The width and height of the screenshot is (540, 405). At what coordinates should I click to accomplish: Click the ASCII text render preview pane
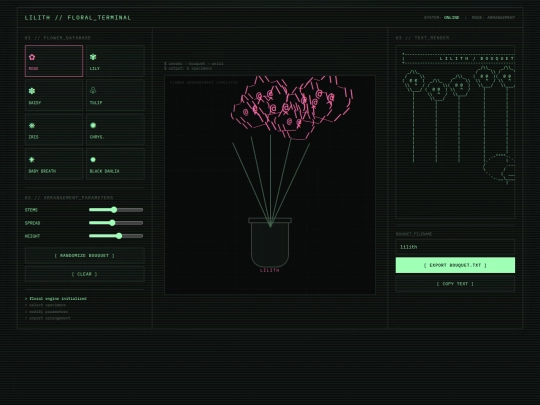[x=455, y=132]
